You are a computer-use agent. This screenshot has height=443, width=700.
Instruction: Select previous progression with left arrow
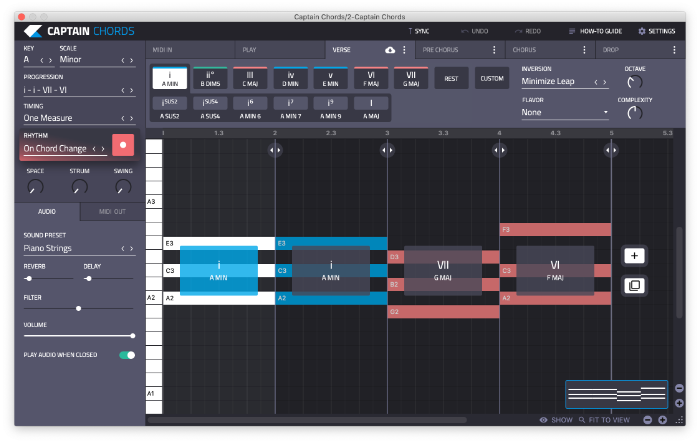123,90
